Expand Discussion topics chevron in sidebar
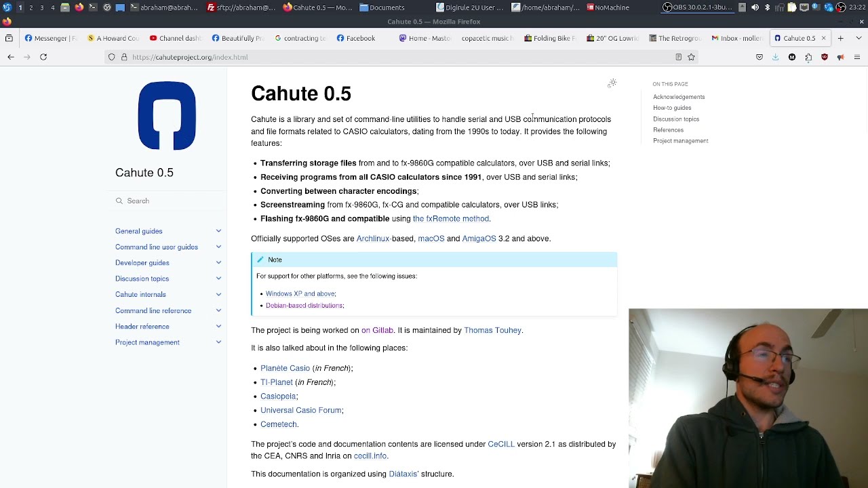 [218, 279]
